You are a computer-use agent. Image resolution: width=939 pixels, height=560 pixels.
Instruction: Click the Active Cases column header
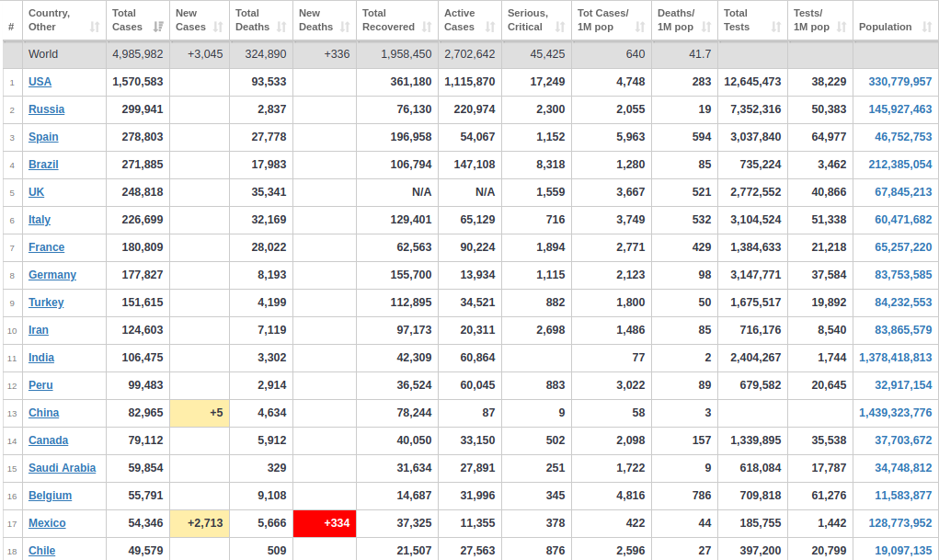coord(469,20)
